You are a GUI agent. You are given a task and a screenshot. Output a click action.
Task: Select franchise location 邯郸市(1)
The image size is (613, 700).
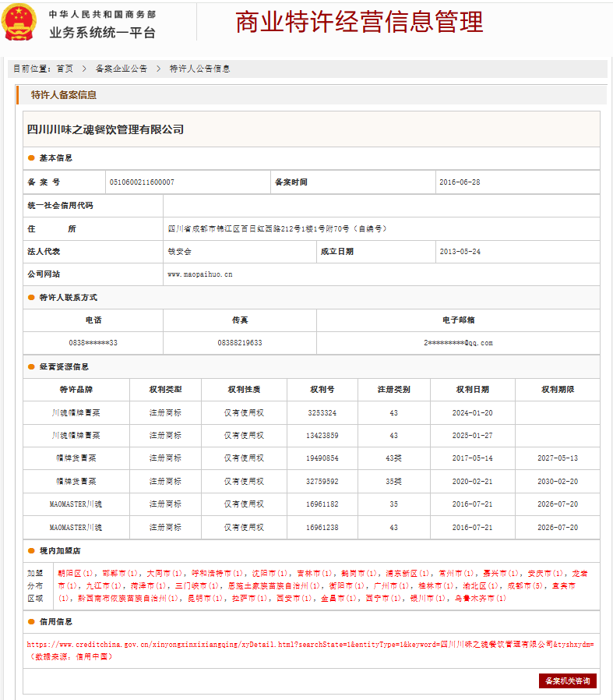click(x=121, y=574)
